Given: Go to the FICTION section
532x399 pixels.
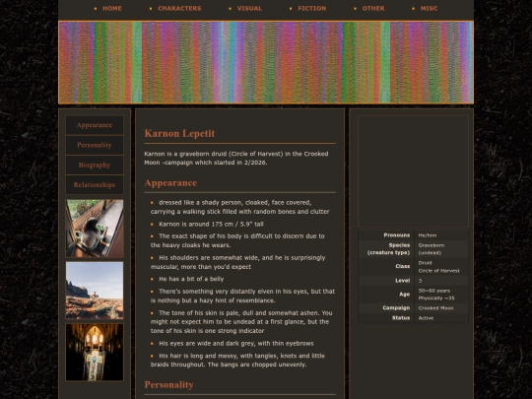Looking at the screenshot, I should (312, 9).
